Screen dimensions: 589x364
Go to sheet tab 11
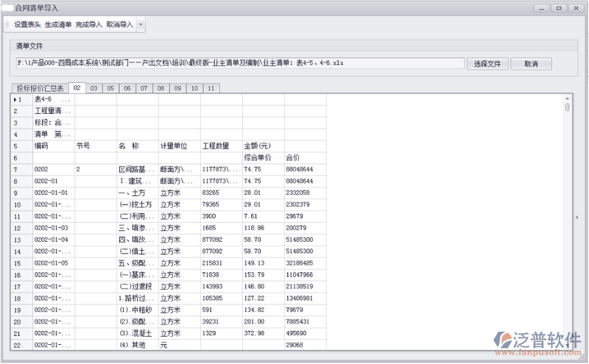pyautogui.click(x=211, y=88)
